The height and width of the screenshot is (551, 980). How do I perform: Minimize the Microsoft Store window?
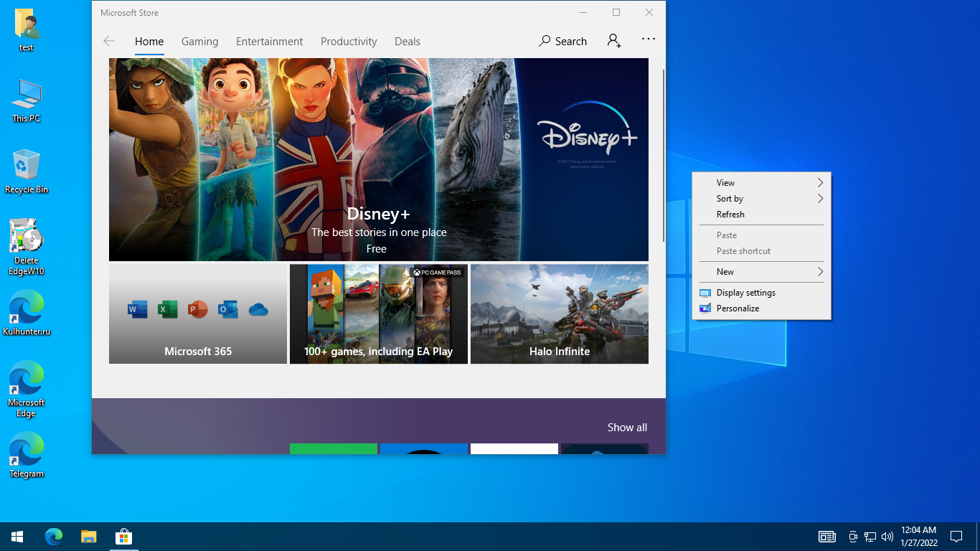pos(583,12)
